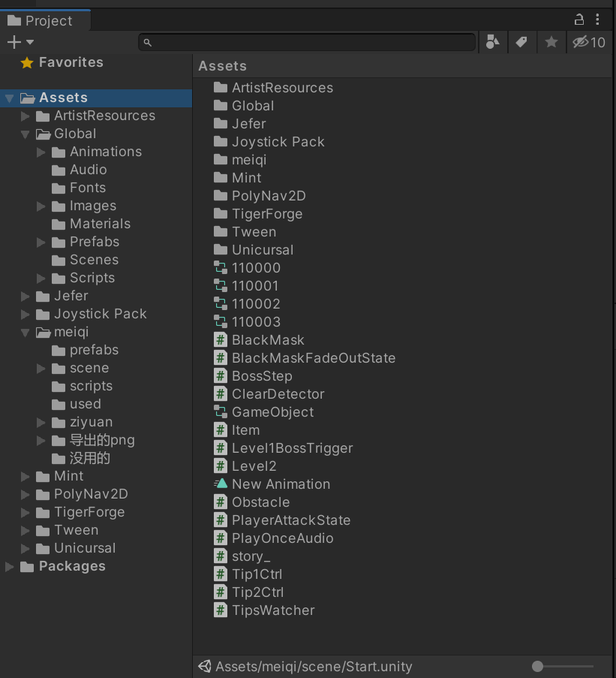Open the Mint folder in asset list
This screenshot has height=678, width=616.
click(238, 178)
